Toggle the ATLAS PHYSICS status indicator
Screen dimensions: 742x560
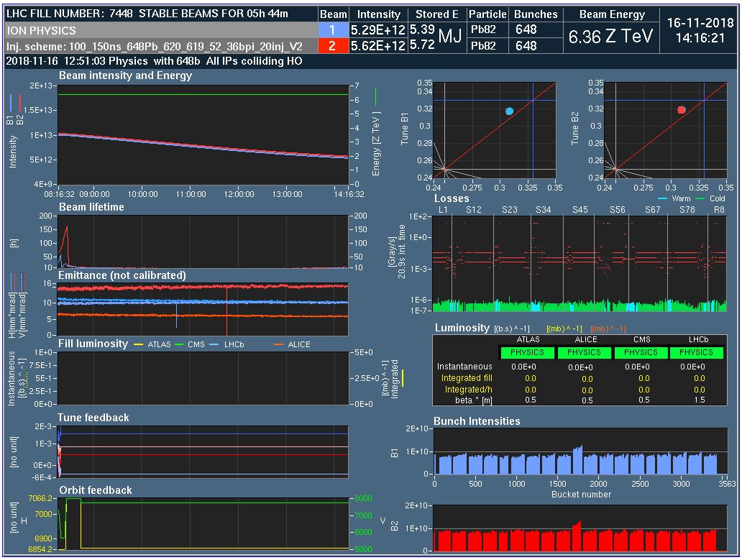click(x=528, y=353)
